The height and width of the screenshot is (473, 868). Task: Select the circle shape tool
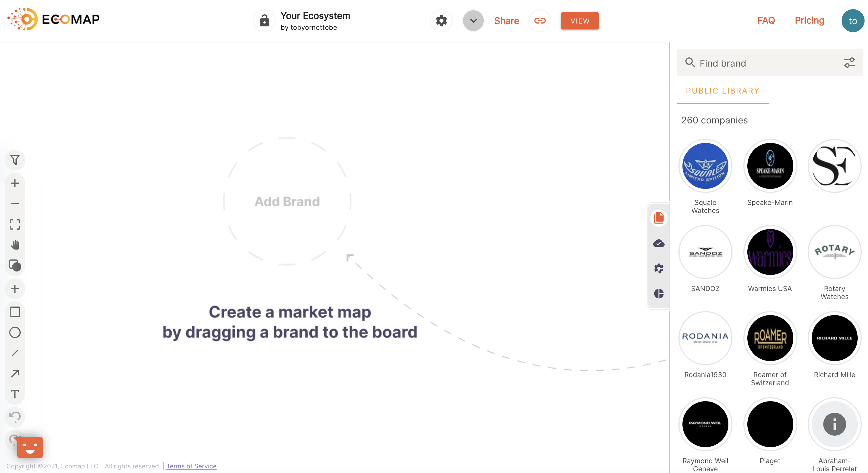[x=15, y=332]
